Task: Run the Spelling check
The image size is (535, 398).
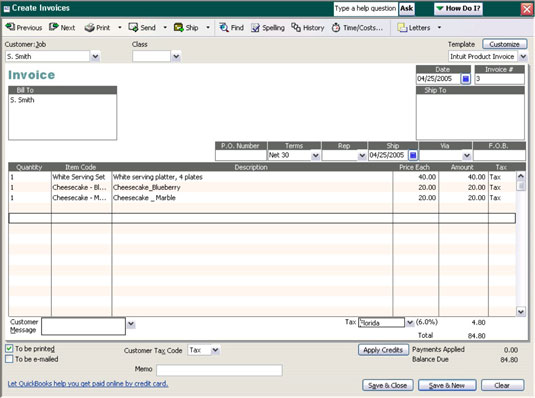Action: (268, 28)
